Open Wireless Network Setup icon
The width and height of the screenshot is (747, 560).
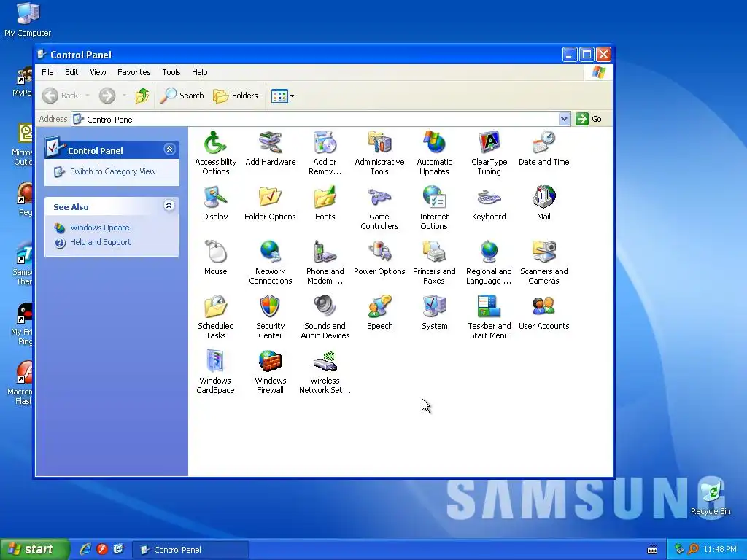(x=325, y=362)
